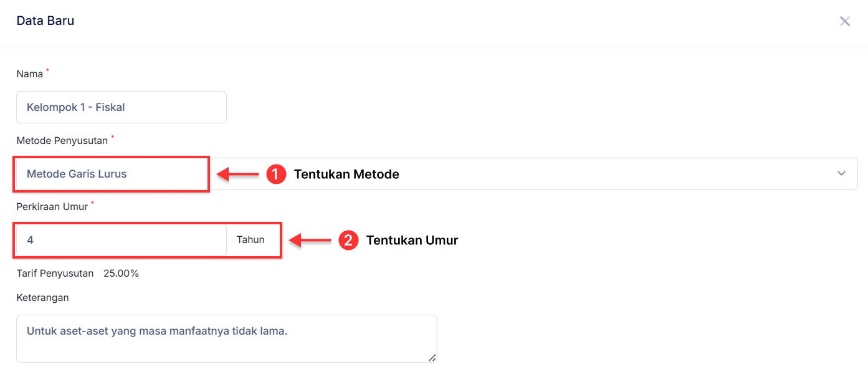Click the Nama field containing Kelompok 1 - Fiskal
This screenshot has height=372, width=868.
pyautogui.click(x=121, y=107)
